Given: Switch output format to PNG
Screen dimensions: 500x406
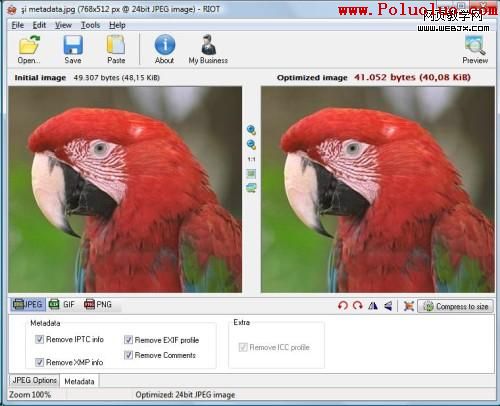Looking at the screenshot, I should coord(98,304).
